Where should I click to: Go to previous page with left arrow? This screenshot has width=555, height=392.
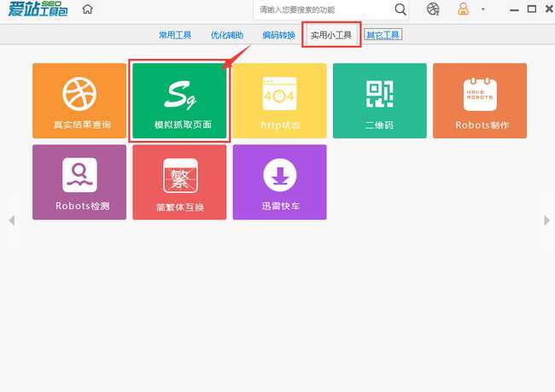[11, 220]
